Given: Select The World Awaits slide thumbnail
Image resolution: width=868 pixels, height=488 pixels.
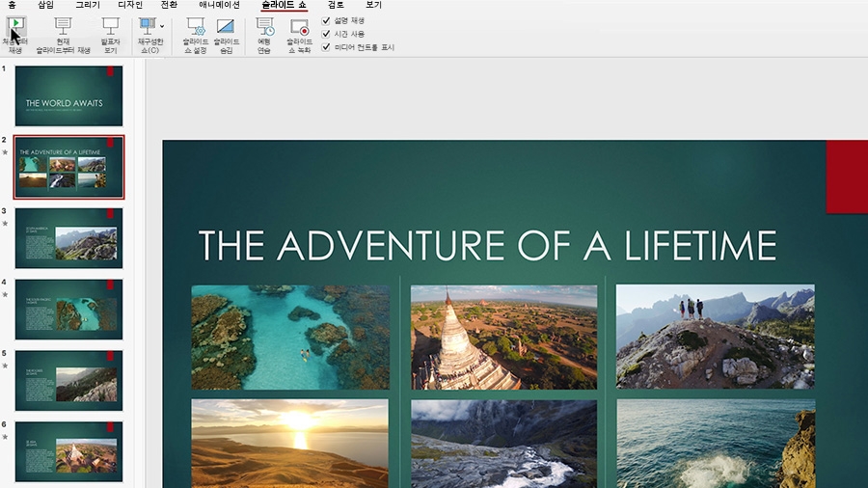Looking at the screenshot, I should 68,95.
